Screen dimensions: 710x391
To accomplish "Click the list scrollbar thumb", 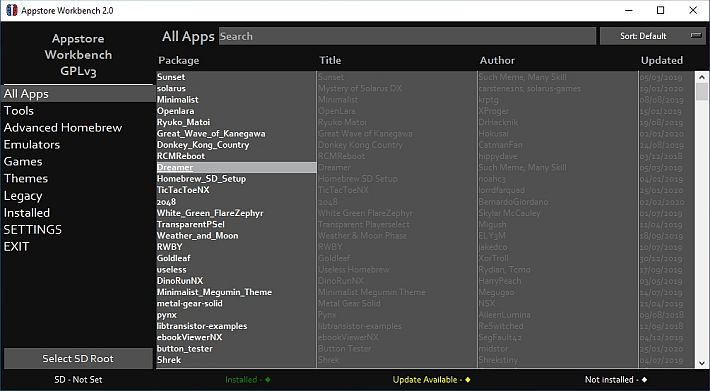I will click(701, 91).
